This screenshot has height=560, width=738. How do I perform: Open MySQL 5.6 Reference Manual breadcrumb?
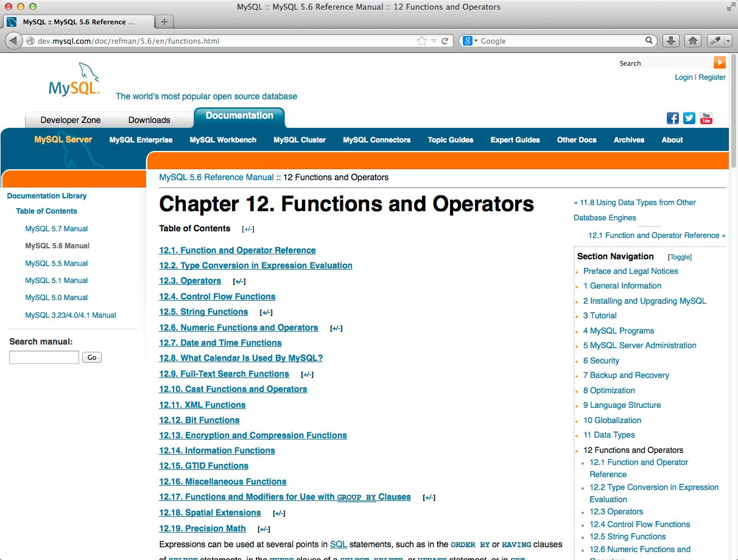click(216, 177)
